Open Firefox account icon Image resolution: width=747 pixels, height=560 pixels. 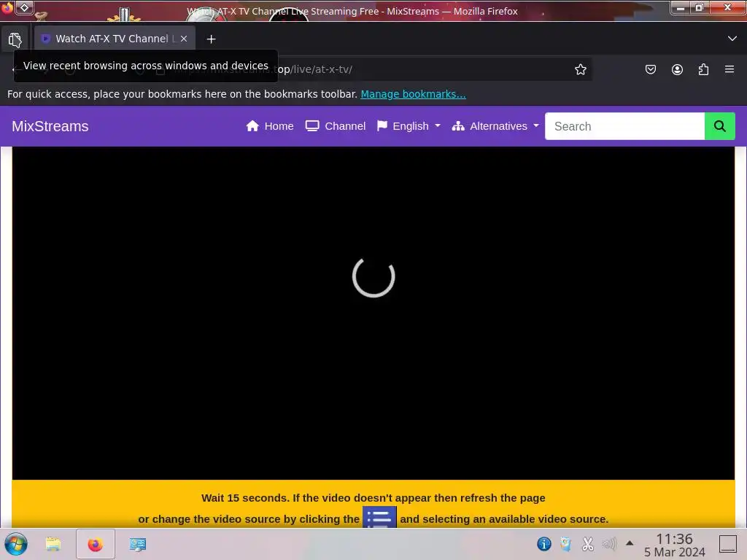tap(677, 69)
